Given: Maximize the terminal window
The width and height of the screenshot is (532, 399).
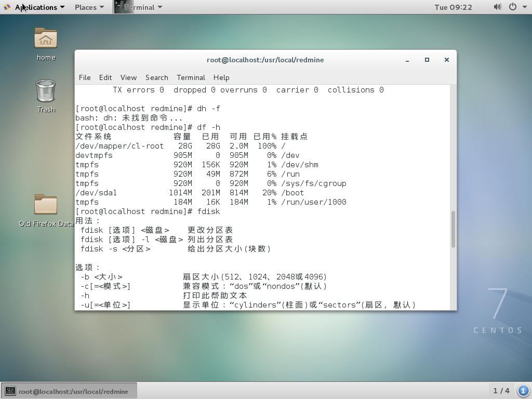Looking at the screenshot, I should tap(427, 60).
